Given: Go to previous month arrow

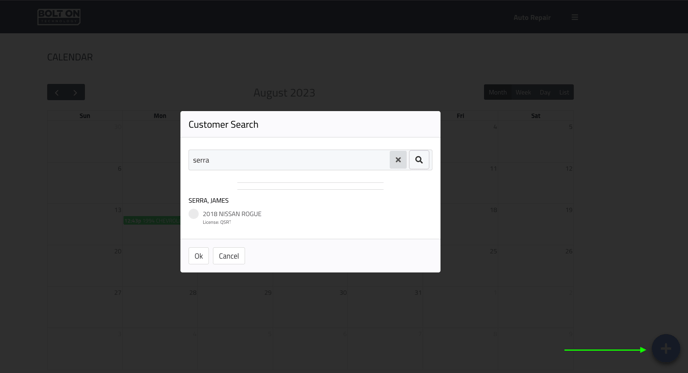Looking at the screenshot, I should 57,93.
